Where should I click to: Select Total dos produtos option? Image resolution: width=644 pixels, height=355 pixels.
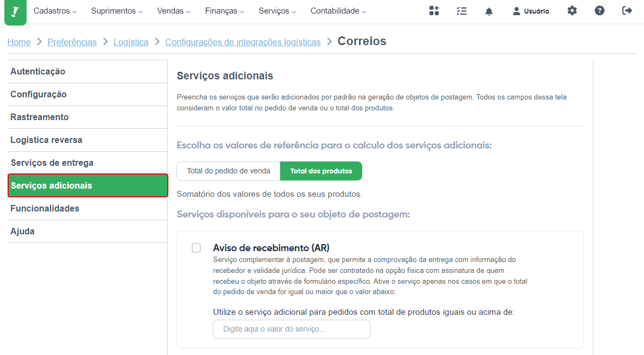tap(321, 171)
